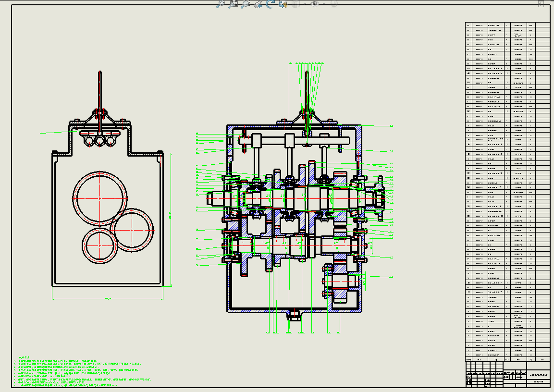Click the 3D Drawing View icon
Image resolution: width=554 pixels, height=392 pixels.
coord(283,4)
